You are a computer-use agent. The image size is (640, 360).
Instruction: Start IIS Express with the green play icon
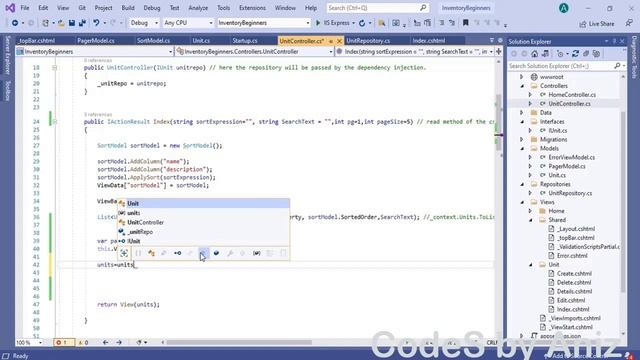click(318, 23)
